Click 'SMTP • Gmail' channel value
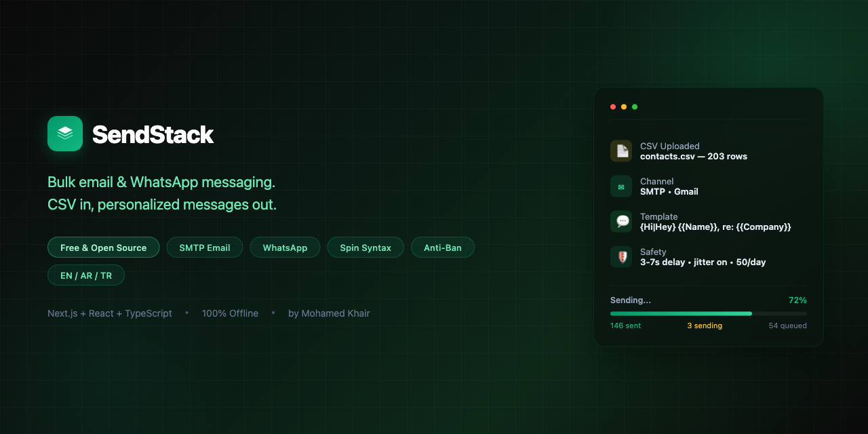Screen dimensions: 868x434 click(669, 192)
